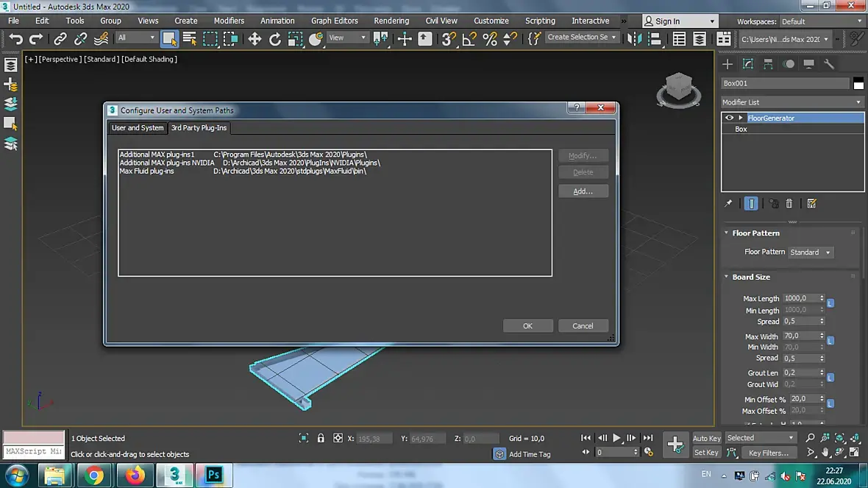Click the Pin Stack icon

(728, 204)
